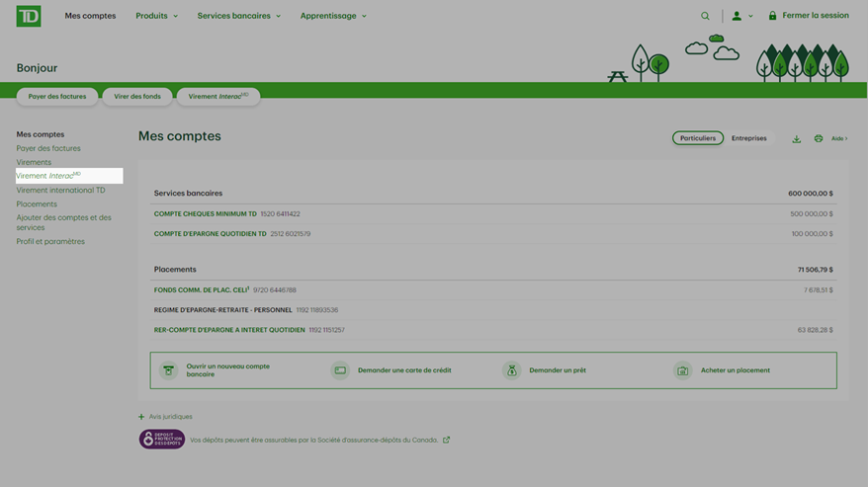This screenshot has height=487, width=868.
Task: Click the 7 678,51 $ balance
Action: click(x=819, y=290)
